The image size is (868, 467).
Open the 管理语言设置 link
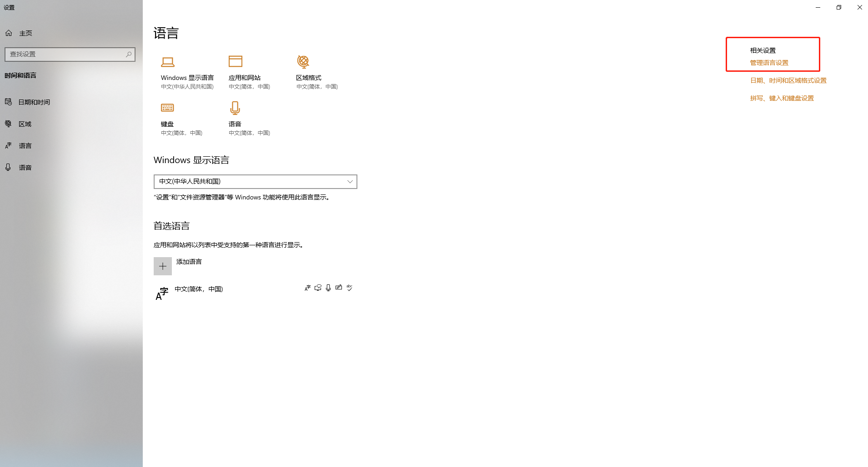769,63
